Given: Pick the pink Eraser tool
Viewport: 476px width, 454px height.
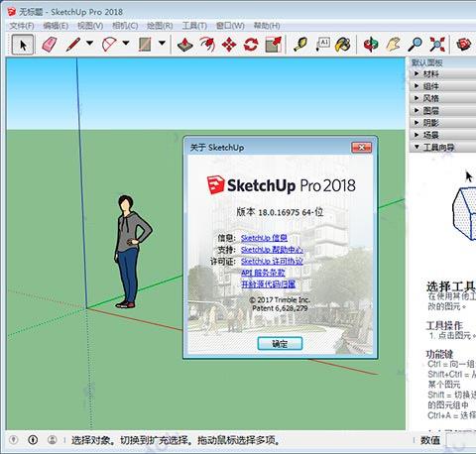Looking at the screenshot, I should [x=50, y=45].
